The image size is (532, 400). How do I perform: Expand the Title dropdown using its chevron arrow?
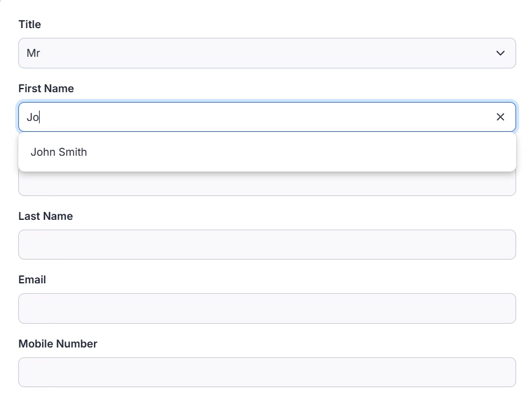point(500,53)
